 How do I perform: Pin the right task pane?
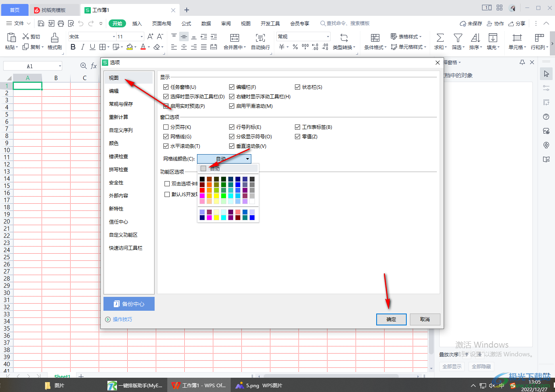(x=522, y=62)
